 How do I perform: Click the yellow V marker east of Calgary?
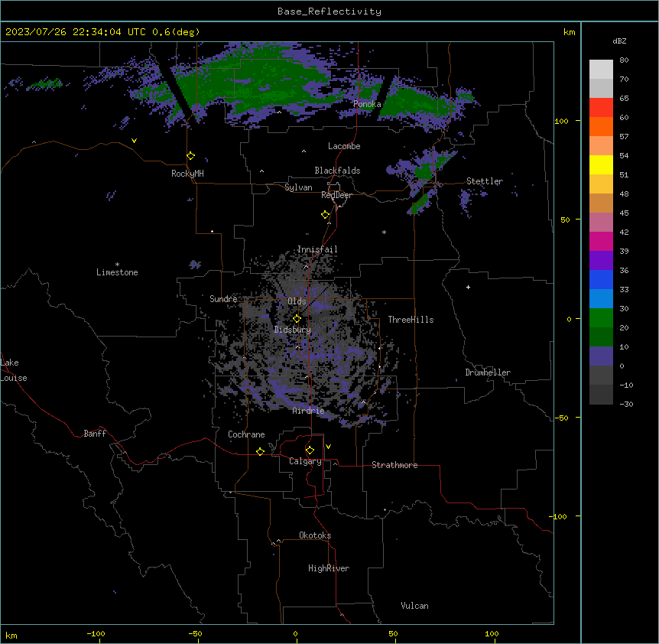(x=328, y=447)
